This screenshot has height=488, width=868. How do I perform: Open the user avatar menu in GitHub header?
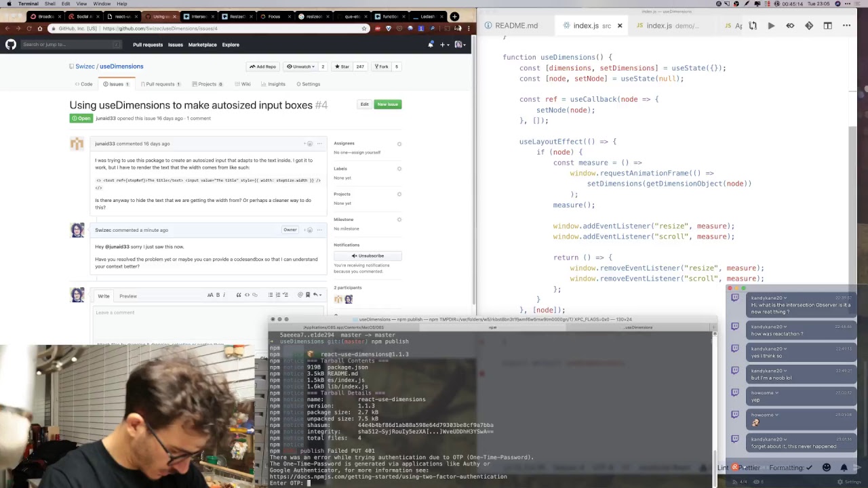[x=460, y=45]
